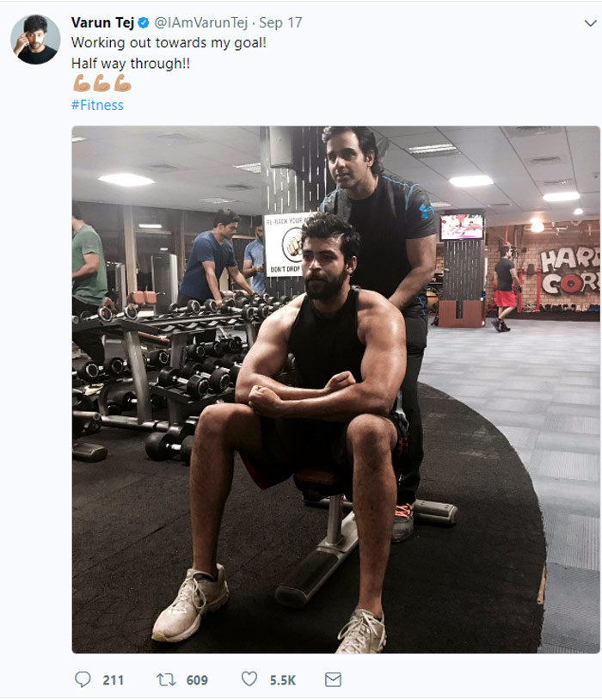Click the 609 retweets count

click(x=197, y=680)
